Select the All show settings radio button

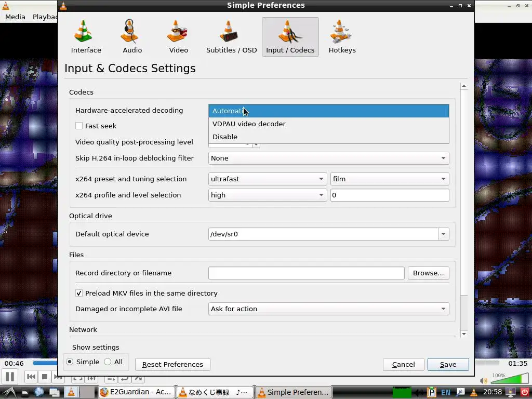click(x=108, y=362)
